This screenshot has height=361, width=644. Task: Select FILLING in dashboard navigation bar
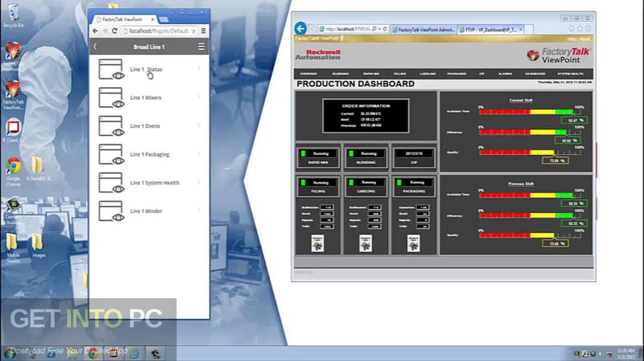[x=400, y=74]
